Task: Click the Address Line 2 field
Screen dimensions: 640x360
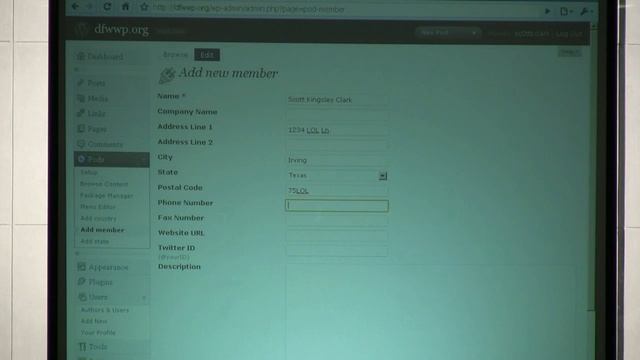Action: click(x=337, y=145)
